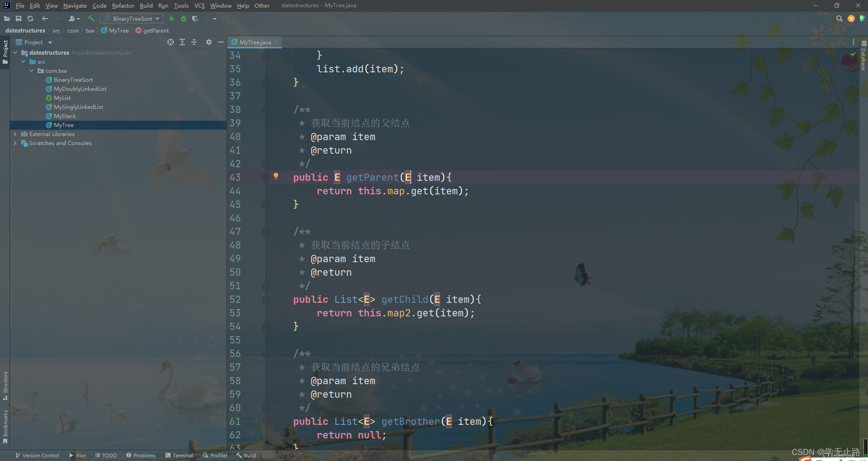868x461 pixels.
Task: Click getParent in the breadcrumb bar
Action: pyautogui.click(x=152, y=31)
